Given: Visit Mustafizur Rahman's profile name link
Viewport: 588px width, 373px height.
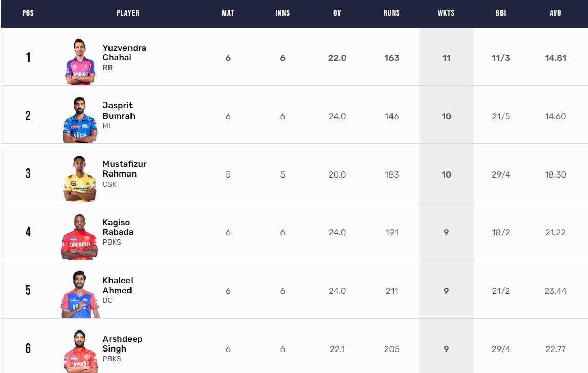Looking at the screenshot, I should (124, 169).
